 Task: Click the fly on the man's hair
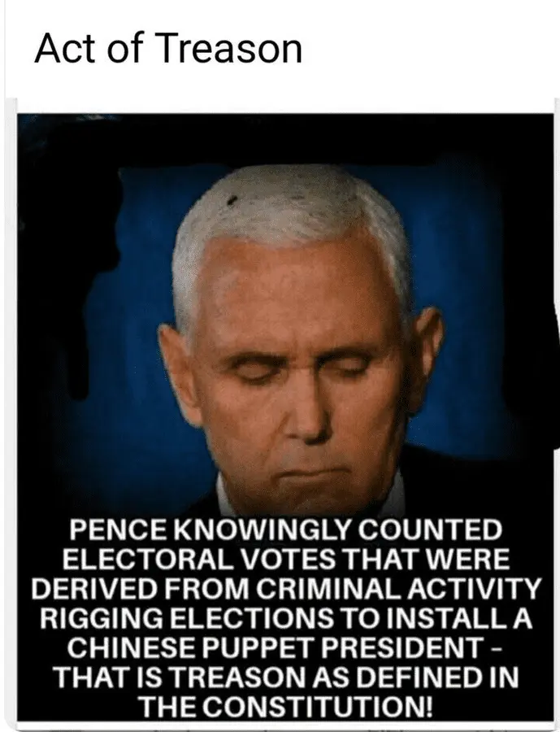232,202
